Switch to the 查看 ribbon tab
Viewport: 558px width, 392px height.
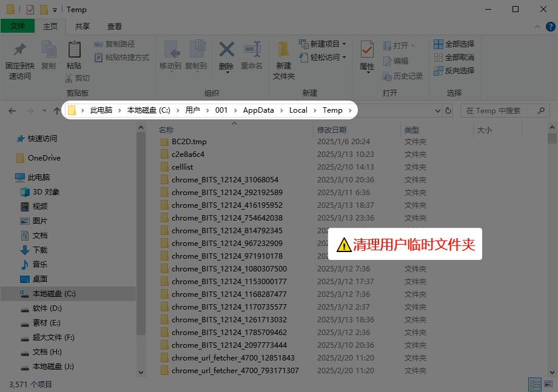point(115,26)
